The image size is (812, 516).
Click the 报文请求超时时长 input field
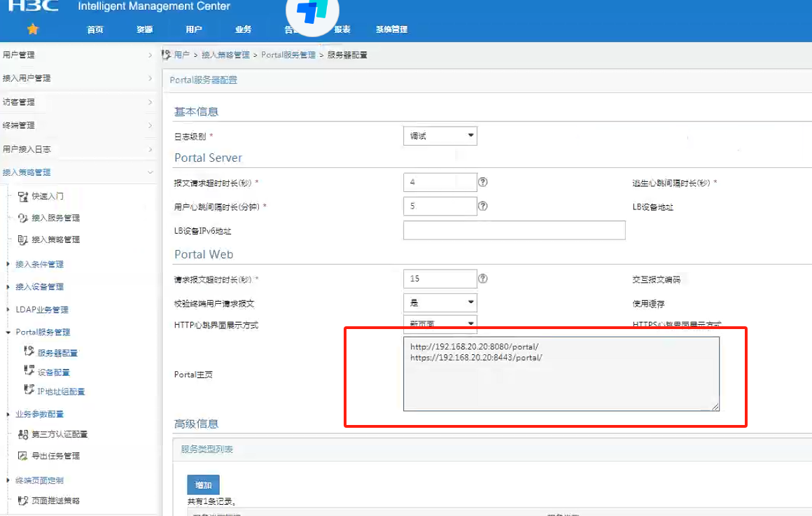(440, 182)
